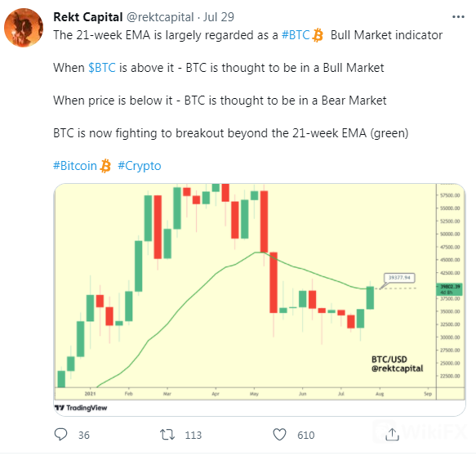
Task: Click the 39377.94 price label callout
Action: pyautogui.click(x=399, y=278)
